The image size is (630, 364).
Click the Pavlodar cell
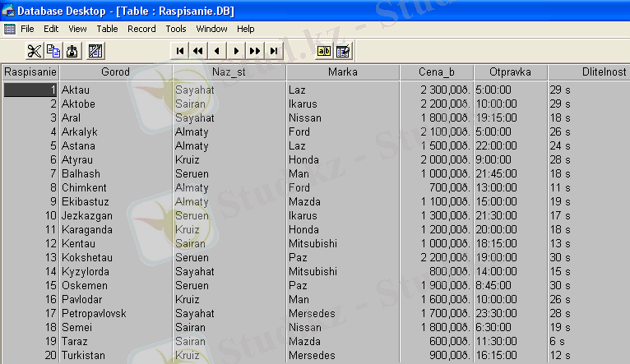(116, 299)
